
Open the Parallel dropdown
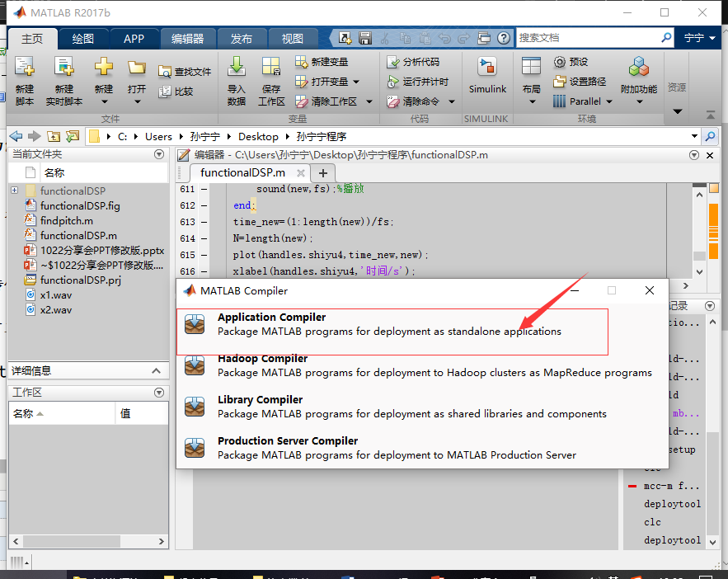point(609,101)
